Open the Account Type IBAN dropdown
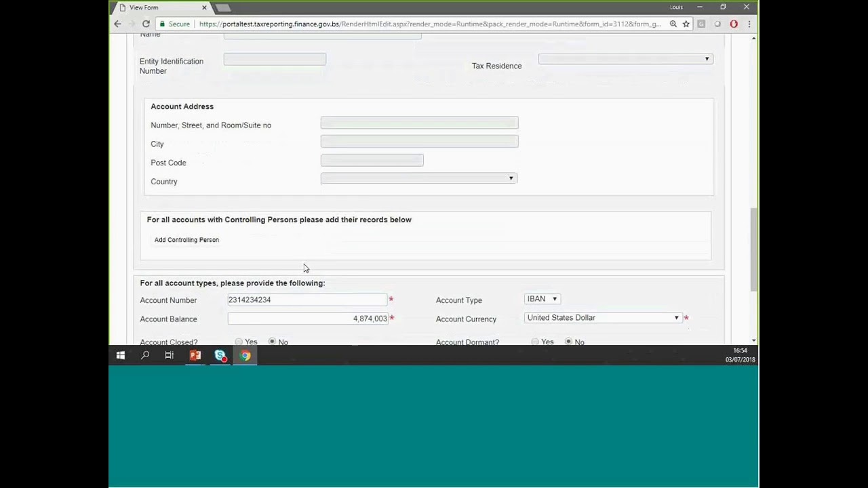Screen dimensions: 868x488 pyautogui.click(x=542, y=299)
